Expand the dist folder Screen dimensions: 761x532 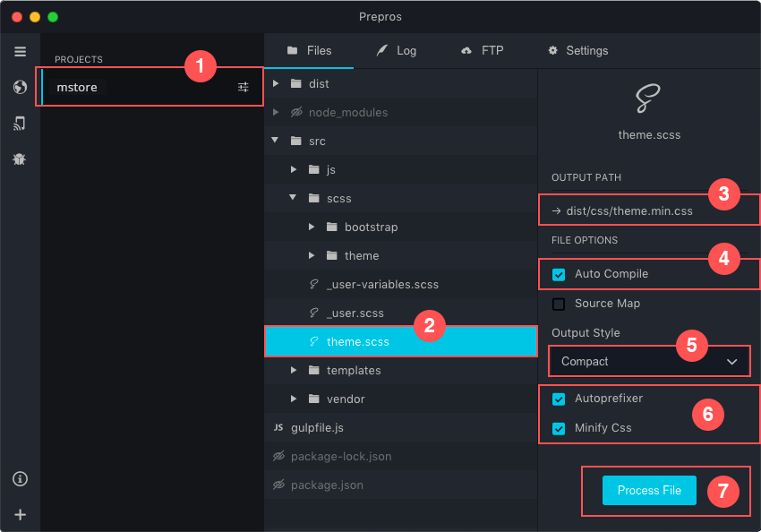coord(276,83)
